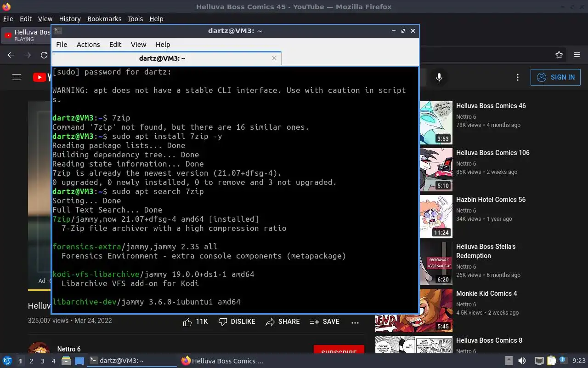Open Hazbin Hotel Comics 56 thumbnail
Image resolution: width=588 pixels, height=368 pixels.
pos(436,217)
